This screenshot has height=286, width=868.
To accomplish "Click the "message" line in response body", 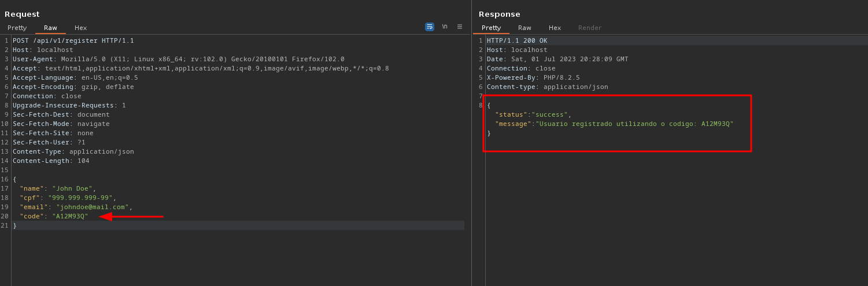I will pyautogui.click(x=614, y=124).
